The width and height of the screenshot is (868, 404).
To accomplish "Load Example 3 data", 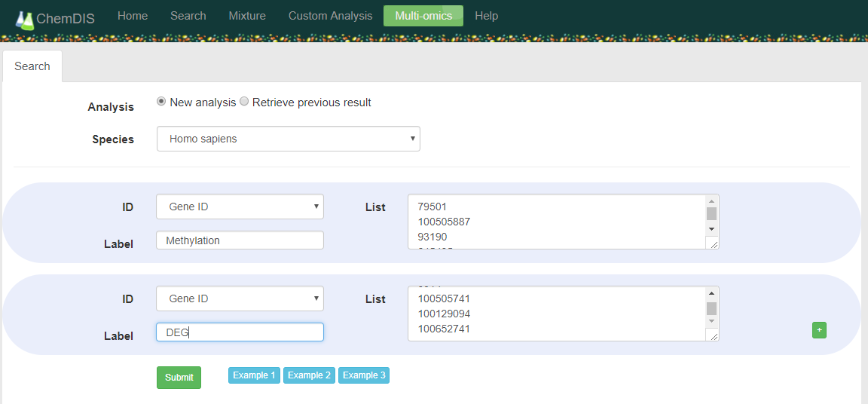I will pyautogui.click(x=364, y=375).
